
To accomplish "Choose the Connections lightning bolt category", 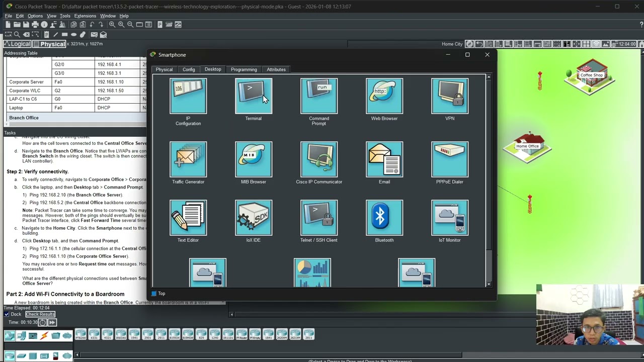I will click(44, 336).
